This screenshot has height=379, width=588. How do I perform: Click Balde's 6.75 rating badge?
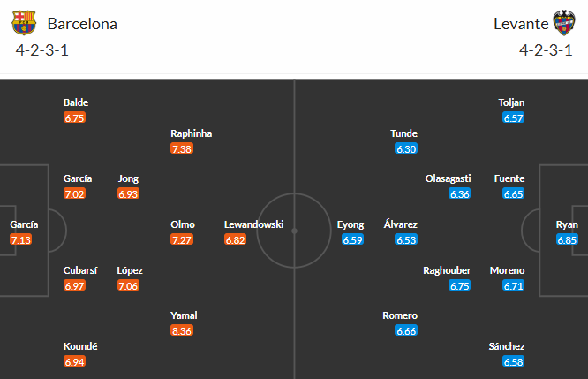(75, 117)
